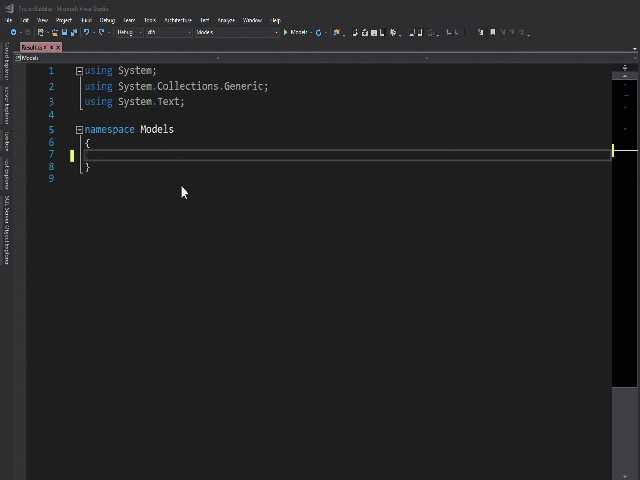Viewport: 640px width, 480px height.
Task: Click the 'System.Text' code text
Action: pyautogui.click(x=149, y=102)
